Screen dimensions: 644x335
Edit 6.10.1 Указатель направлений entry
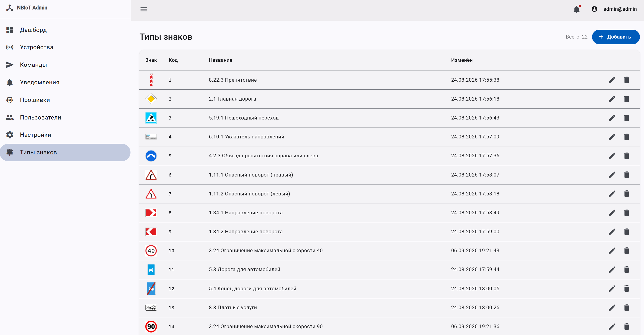coord(612,137)
